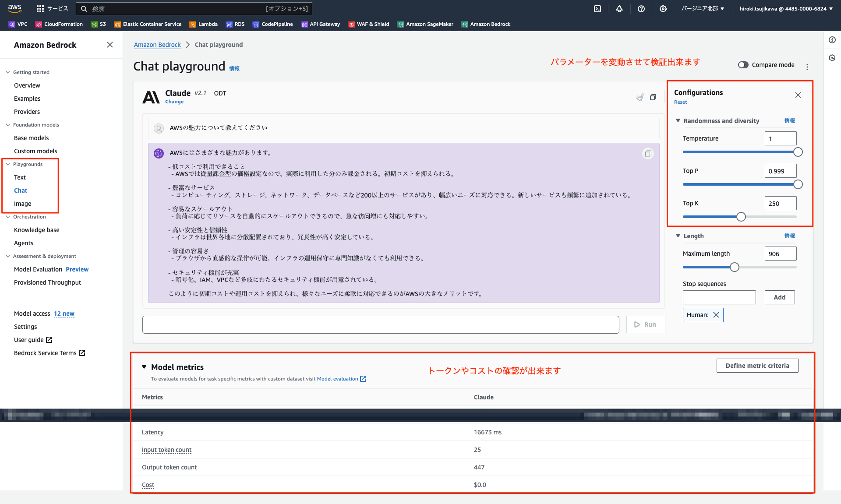The width and height of the screenshot is (841, 504).
Task: Click the Top K slider handle
Action: [x=741, y=217]
